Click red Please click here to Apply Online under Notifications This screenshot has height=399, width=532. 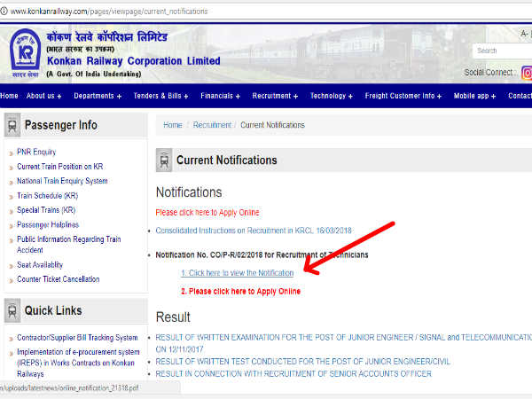pyautogui.click(x=207, y=213)
